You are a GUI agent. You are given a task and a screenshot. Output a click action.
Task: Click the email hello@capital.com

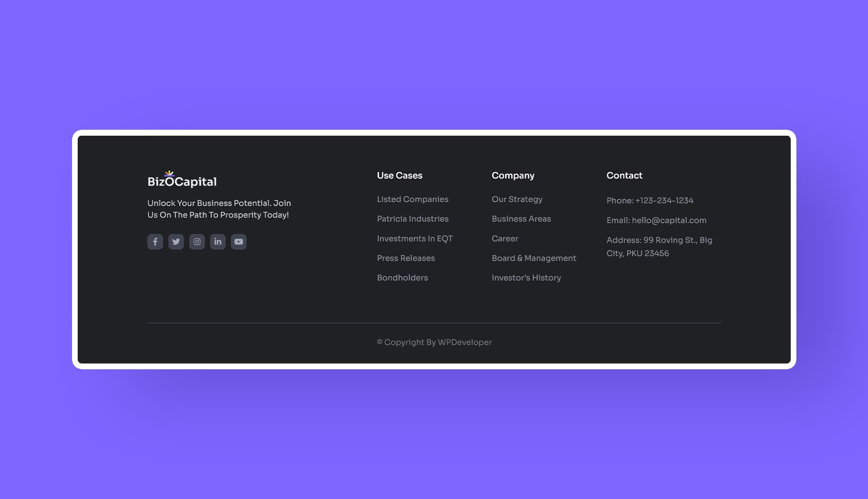click(669, 220)
